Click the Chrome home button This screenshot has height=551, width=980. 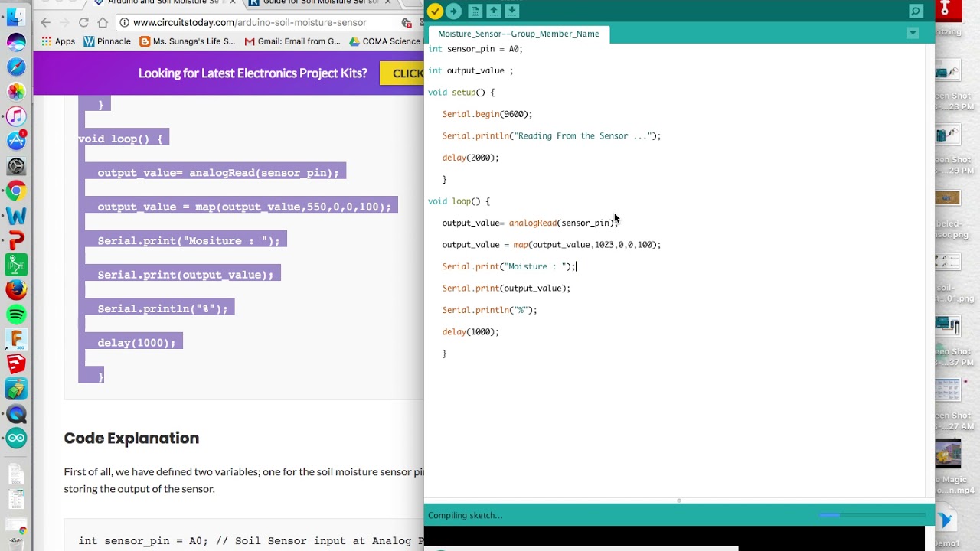pos(103,23)
